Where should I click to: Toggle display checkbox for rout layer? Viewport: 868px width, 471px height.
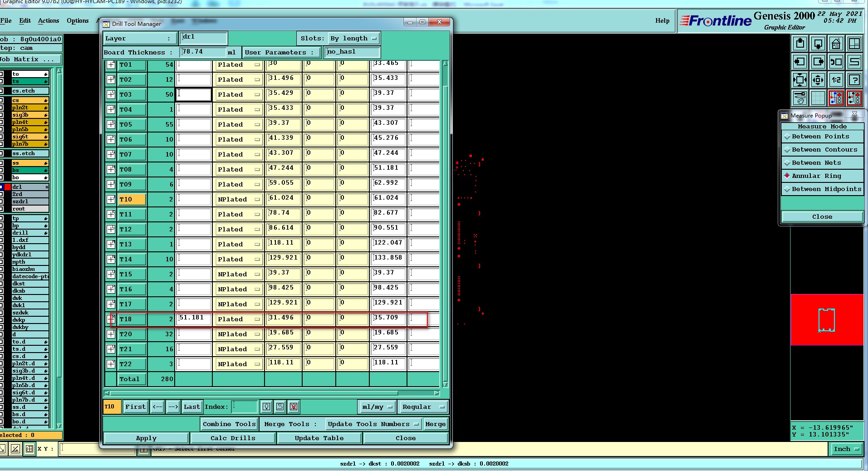1,209
